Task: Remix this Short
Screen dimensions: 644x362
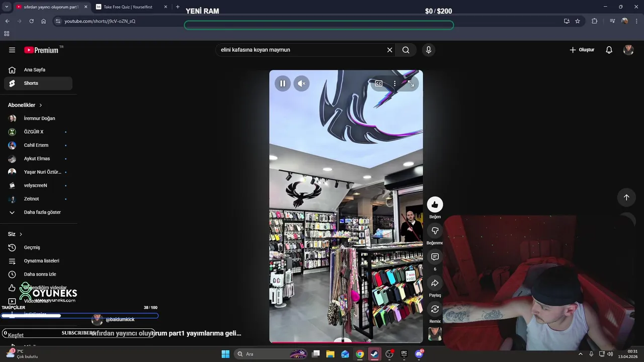Action: click(x=435, y=309)
